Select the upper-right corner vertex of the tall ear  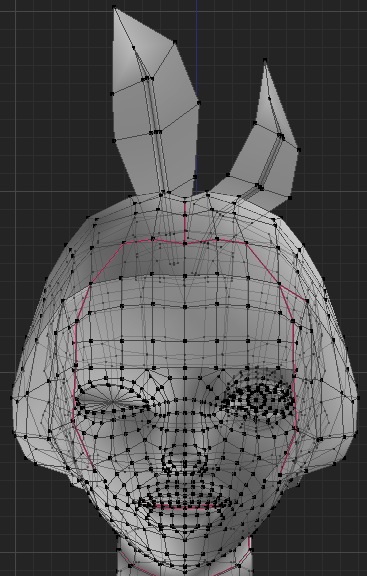[174, 42]
